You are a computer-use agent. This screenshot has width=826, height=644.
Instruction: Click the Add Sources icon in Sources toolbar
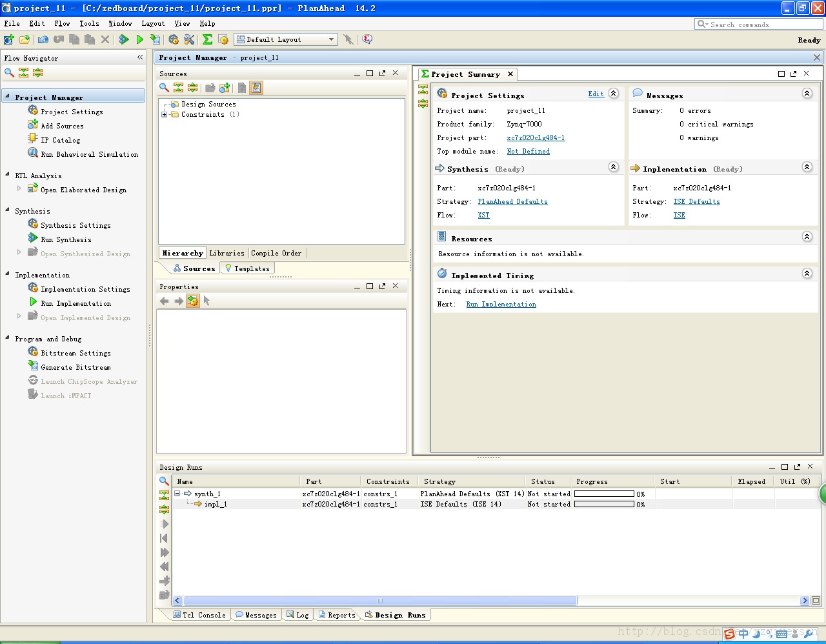pos(225,88)
